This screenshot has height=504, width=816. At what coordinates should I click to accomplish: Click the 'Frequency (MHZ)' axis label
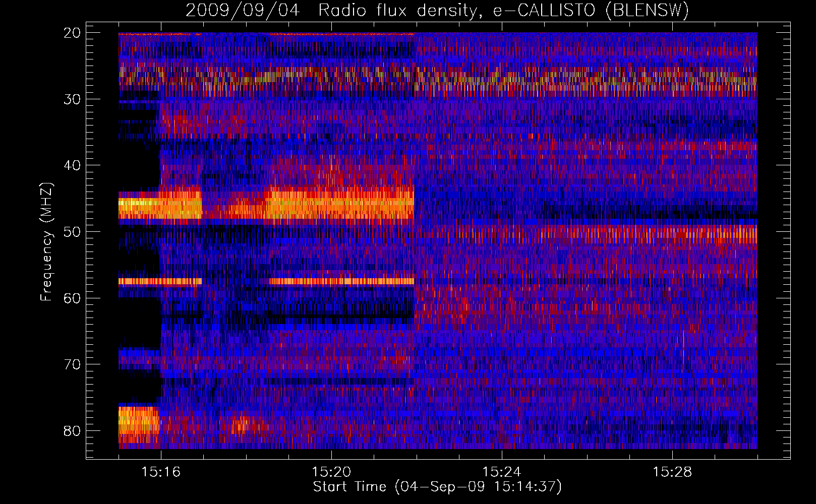coord(46,242)
